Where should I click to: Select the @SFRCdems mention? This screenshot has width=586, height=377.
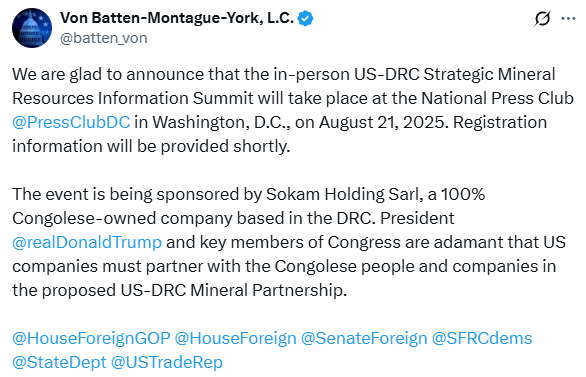pos(482,339)
